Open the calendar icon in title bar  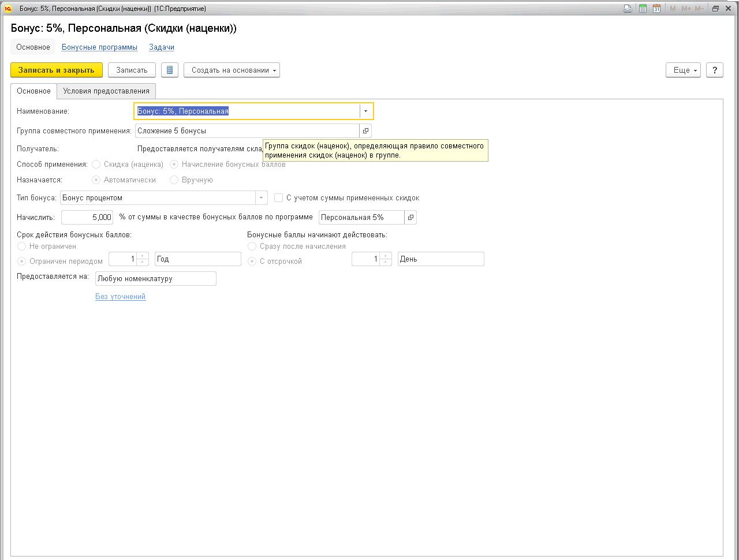click(657, 9)
